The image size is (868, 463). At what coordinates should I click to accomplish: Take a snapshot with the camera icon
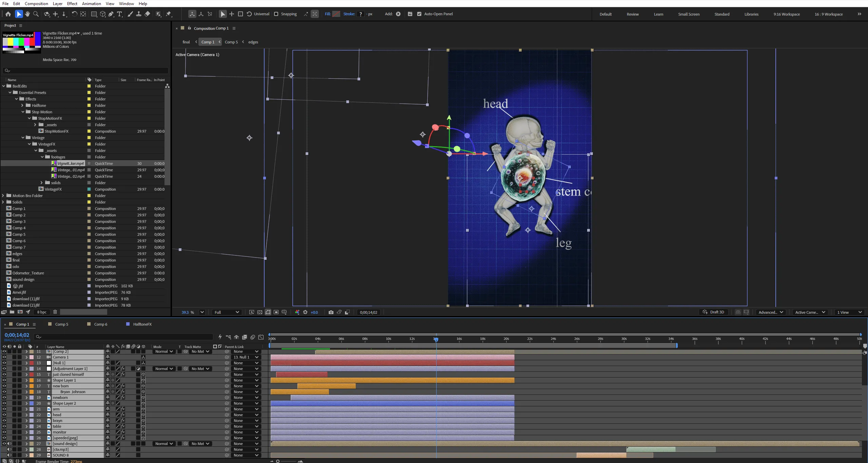pos(331,312)
